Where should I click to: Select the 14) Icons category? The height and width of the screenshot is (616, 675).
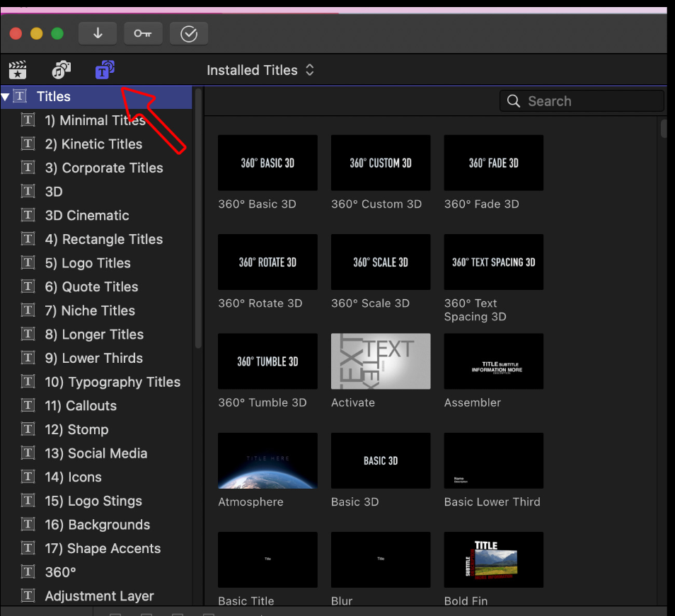tap(96, 477)
